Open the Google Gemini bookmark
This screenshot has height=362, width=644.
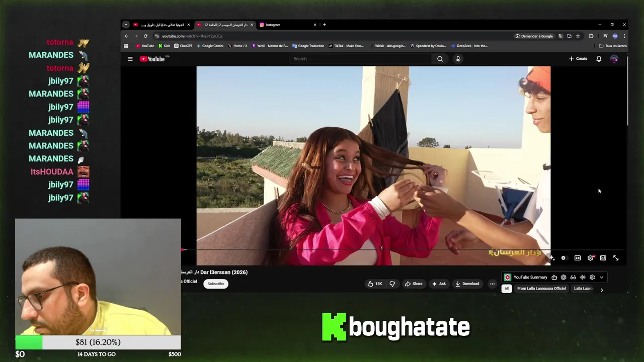[209, 46]
